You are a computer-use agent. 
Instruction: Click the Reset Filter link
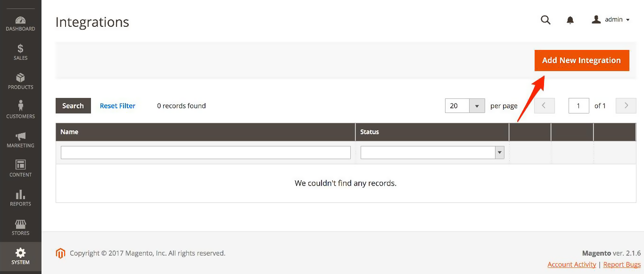pos(117,106)
